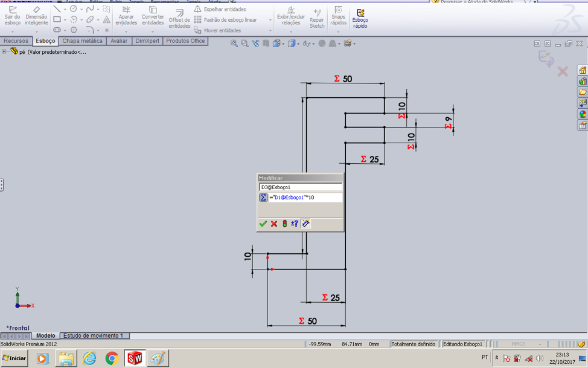Click Exibir/excluir relações tool
This screenshot has height=368, width=588.
[x=291, y=16]
